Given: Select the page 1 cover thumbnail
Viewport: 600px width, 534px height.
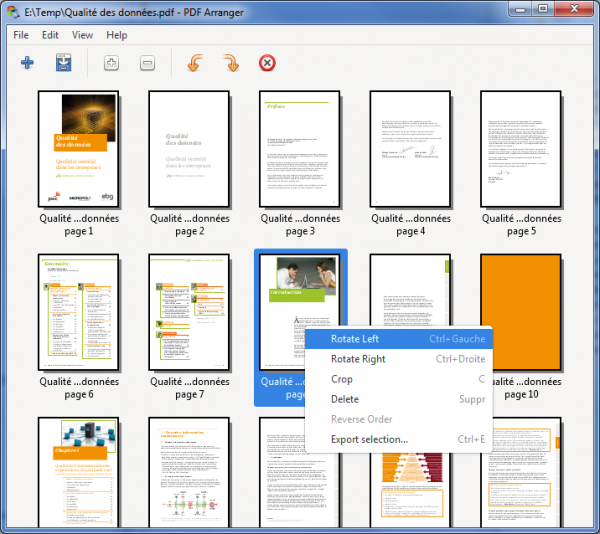Looking at the screenshot, I should (78, 149).
